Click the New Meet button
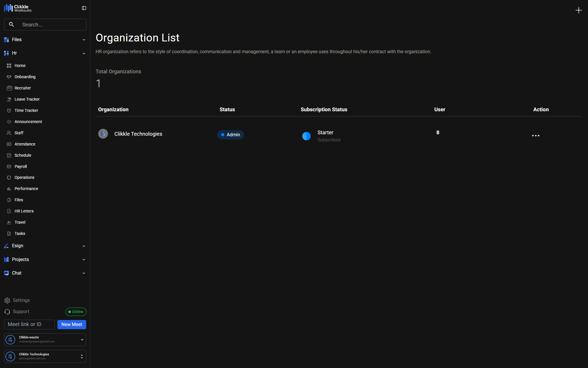The image size is (588, 368). (x=71, y=325)
